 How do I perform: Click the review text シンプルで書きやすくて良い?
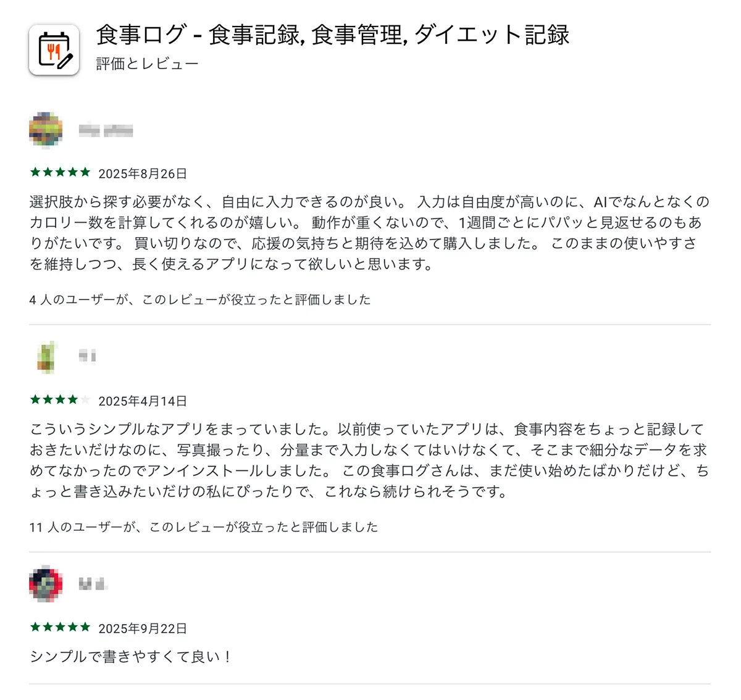[130, 657]
